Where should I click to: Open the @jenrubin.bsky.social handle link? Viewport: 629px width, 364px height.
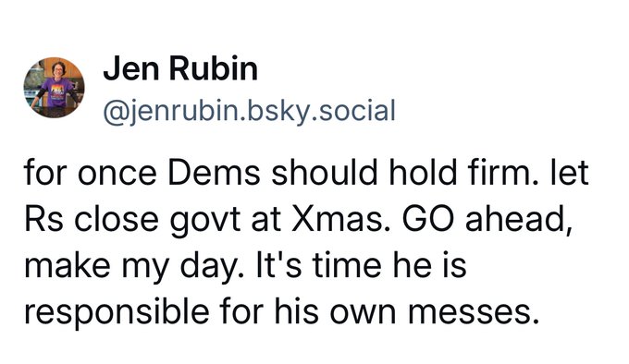250,112
